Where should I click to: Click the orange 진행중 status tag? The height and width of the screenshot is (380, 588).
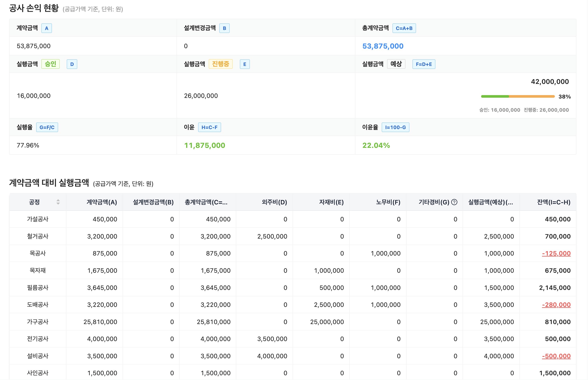click(220, 64)
